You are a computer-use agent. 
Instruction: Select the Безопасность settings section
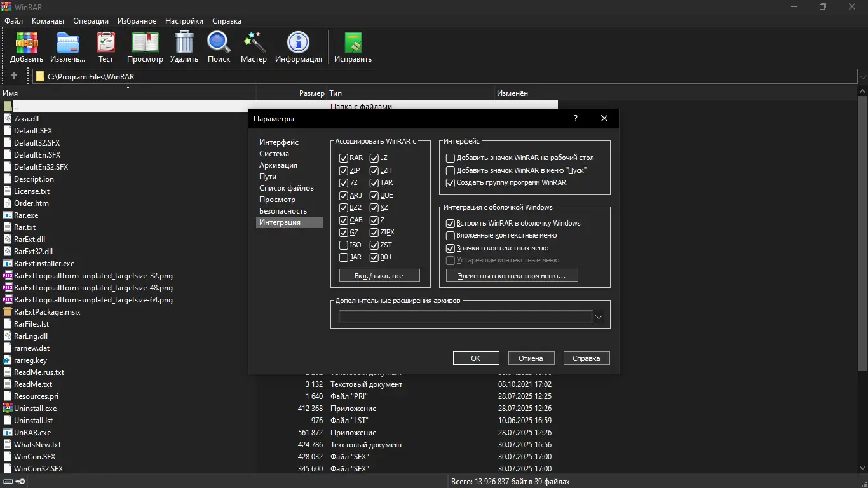click(x=283, y=211)
